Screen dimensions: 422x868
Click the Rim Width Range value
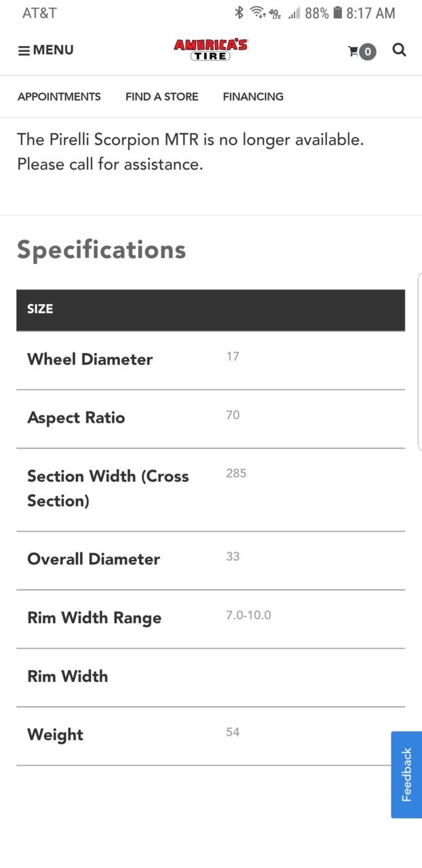(248, 615)
